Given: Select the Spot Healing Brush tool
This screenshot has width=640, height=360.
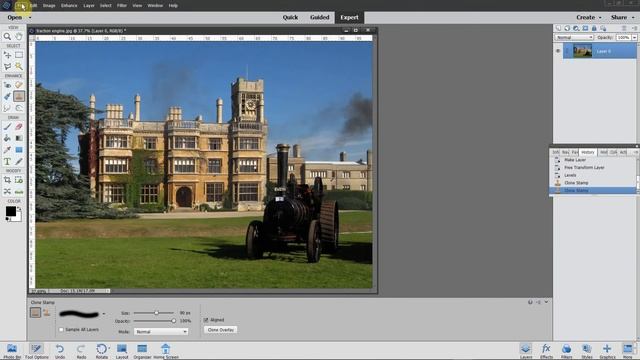Looking at the screenshot, I should pyautogui.click(x=19, y=85).
